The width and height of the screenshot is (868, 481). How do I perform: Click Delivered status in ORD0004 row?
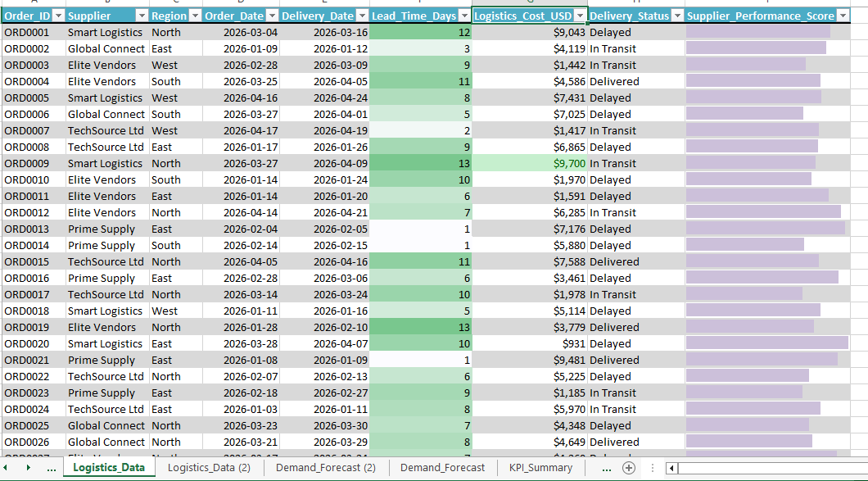(636, 81)
